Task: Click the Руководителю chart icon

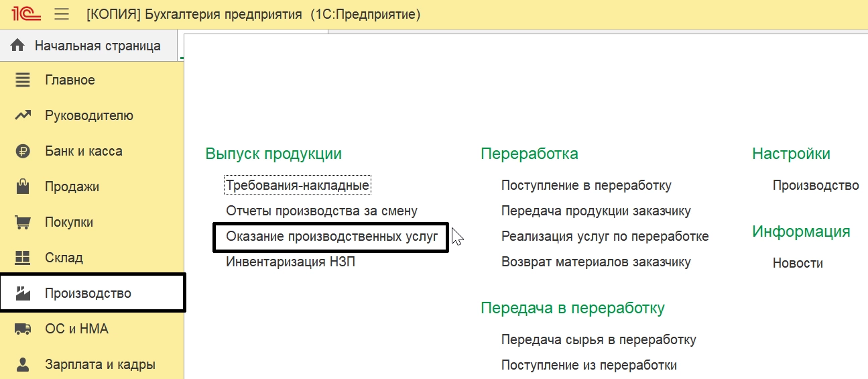Action: click(23, 115)
